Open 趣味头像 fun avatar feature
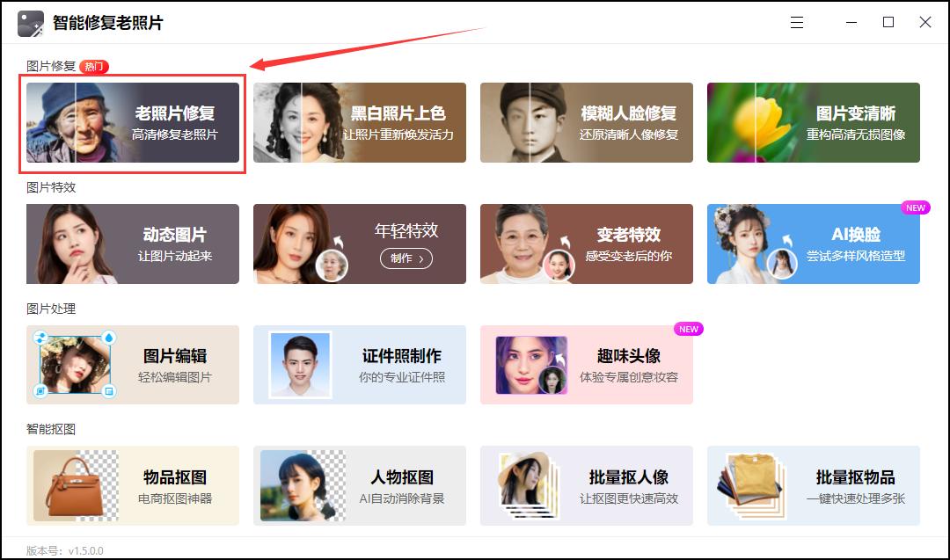This screenshot has width=950, height=560. [587, 365]
